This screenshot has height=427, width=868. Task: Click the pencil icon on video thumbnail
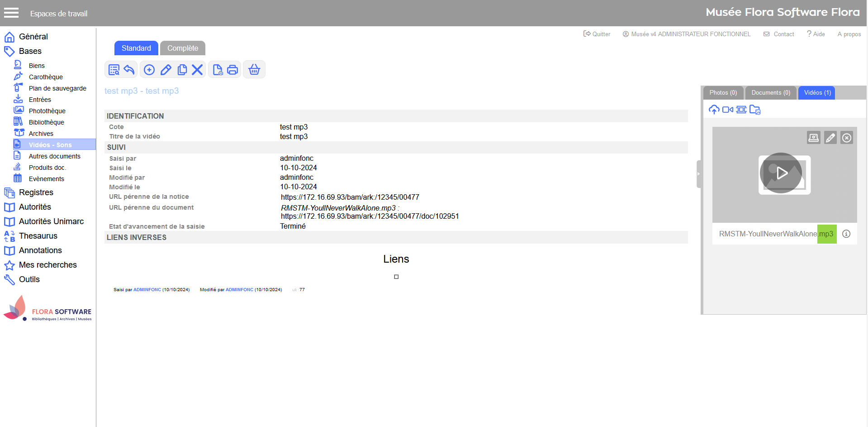830,138
